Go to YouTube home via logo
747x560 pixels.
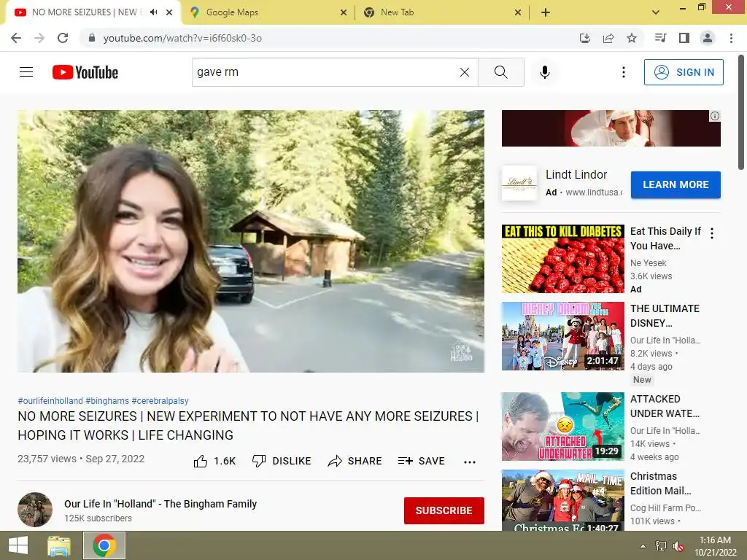(x=85, y=72)
